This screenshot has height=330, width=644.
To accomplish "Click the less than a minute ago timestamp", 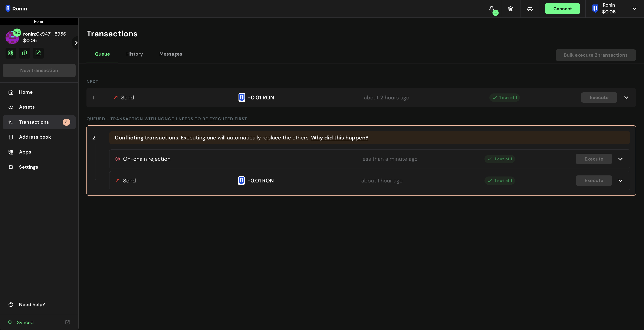I will coord(389,159).
